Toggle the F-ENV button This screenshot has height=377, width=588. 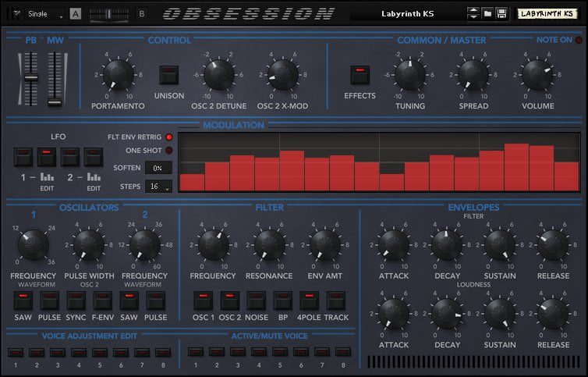click(x=103, y=301)
